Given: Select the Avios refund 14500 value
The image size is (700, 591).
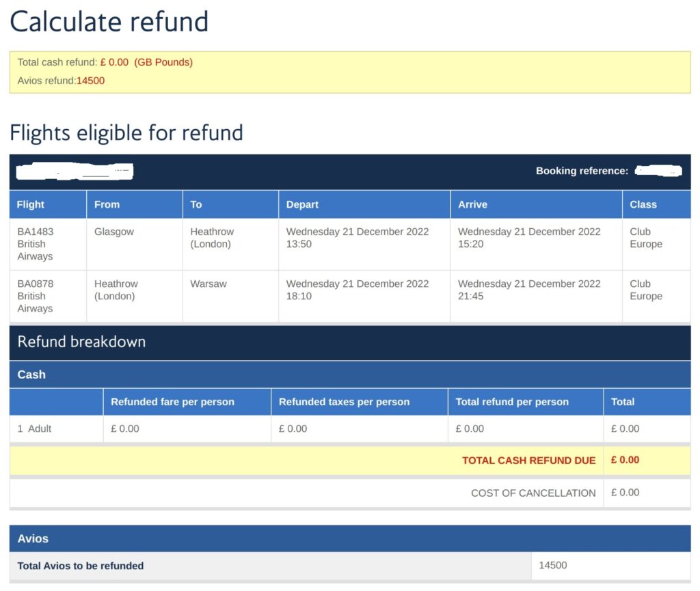Looking at the screenshot, I should [91, 81].
